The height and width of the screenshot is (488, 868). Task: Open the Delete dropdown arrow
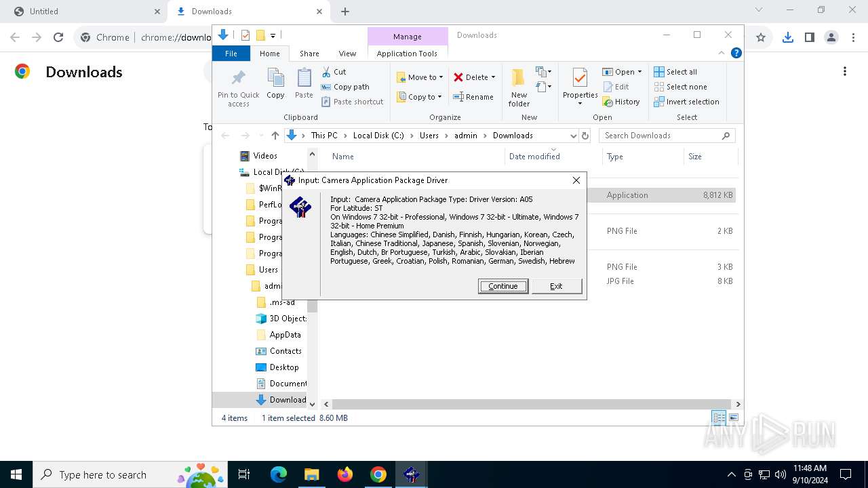click(x=493, y=77)
